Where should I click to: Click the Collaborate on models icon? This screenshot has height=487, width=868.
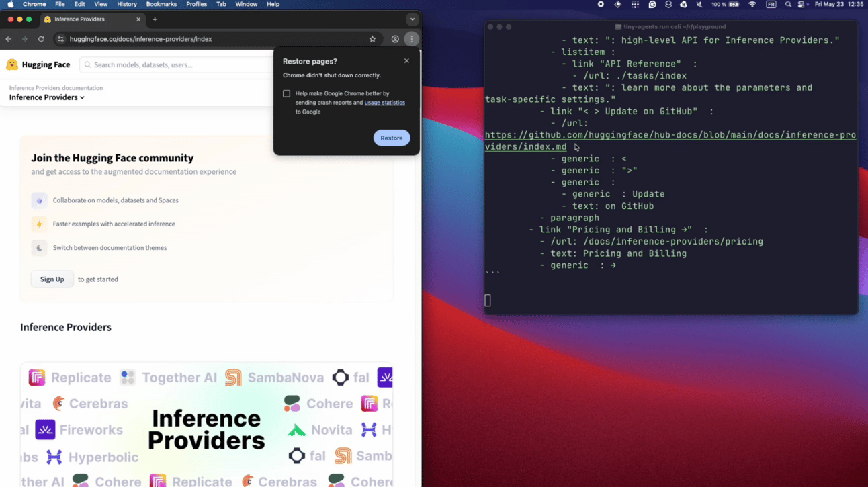[x=39, y=200]
